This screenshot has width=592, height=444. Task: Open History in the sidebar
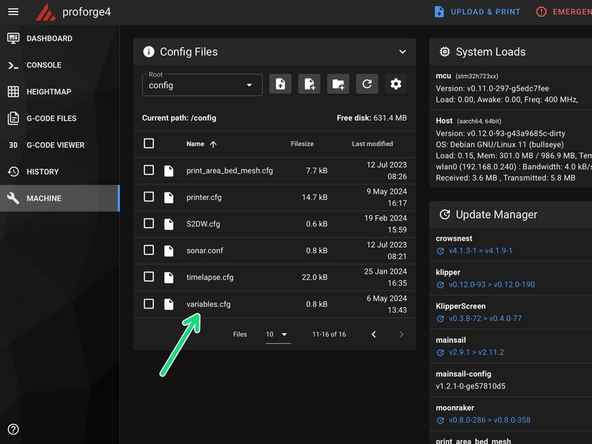(x=60, y=172)
